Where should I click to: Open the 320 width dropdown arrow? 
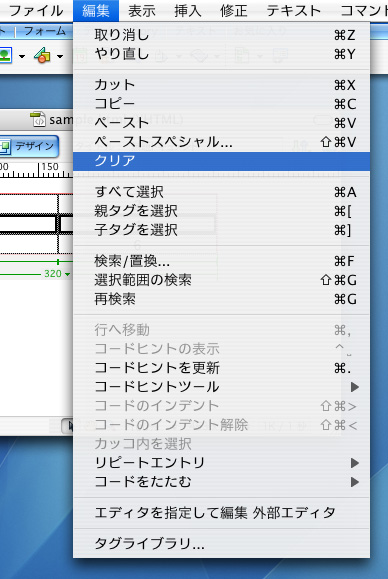coord(67,274)
